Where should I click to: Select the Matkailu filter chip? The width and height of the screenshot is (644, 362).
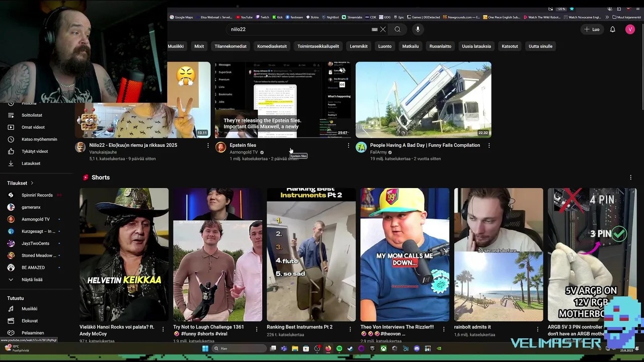click(411, 46)
